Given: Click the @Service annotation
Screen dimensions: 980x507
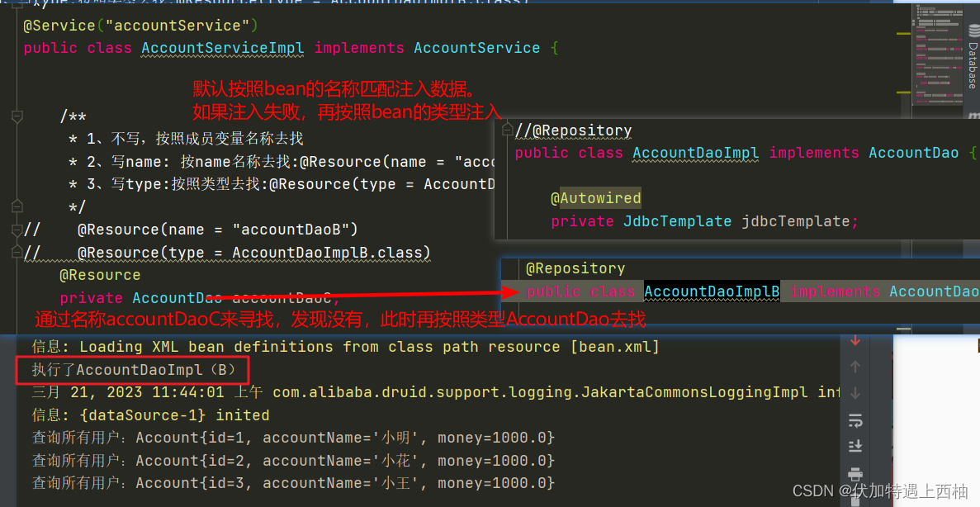Looking at the screenshot, I should tap(59, 26).
